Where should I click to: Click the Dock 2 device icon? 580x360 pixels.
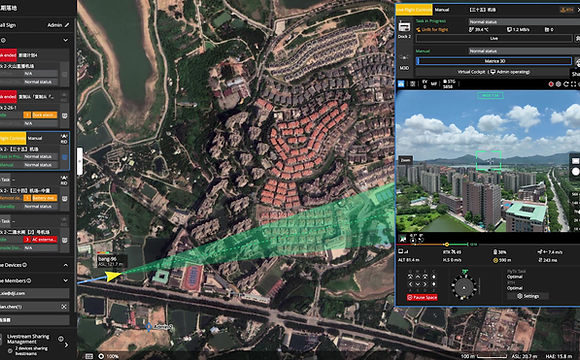[x=404, y=27]
